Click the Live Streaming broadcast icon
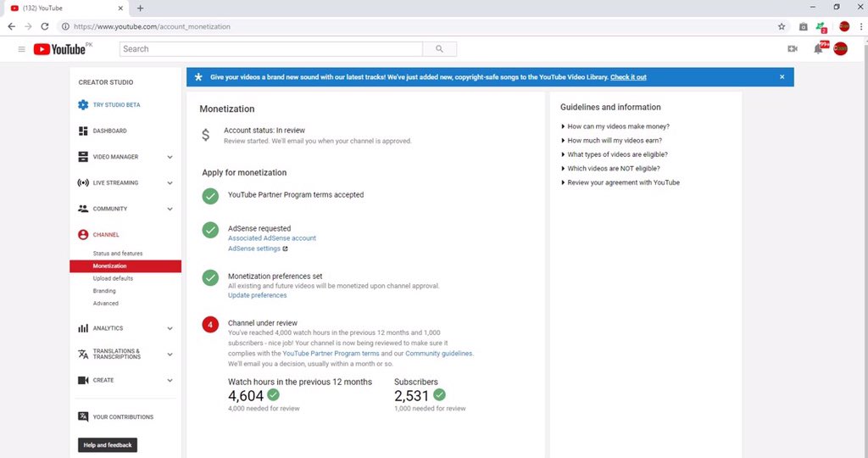This screenshot has height=458, width=868. [83, 182]
